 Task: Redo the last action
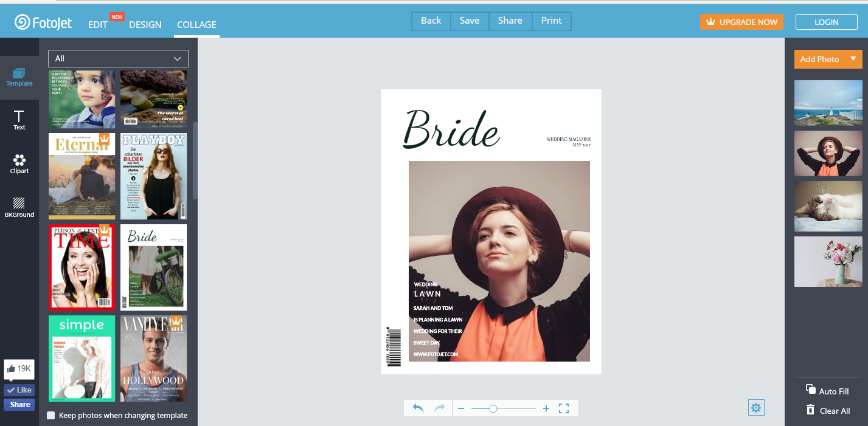[439, 408]
